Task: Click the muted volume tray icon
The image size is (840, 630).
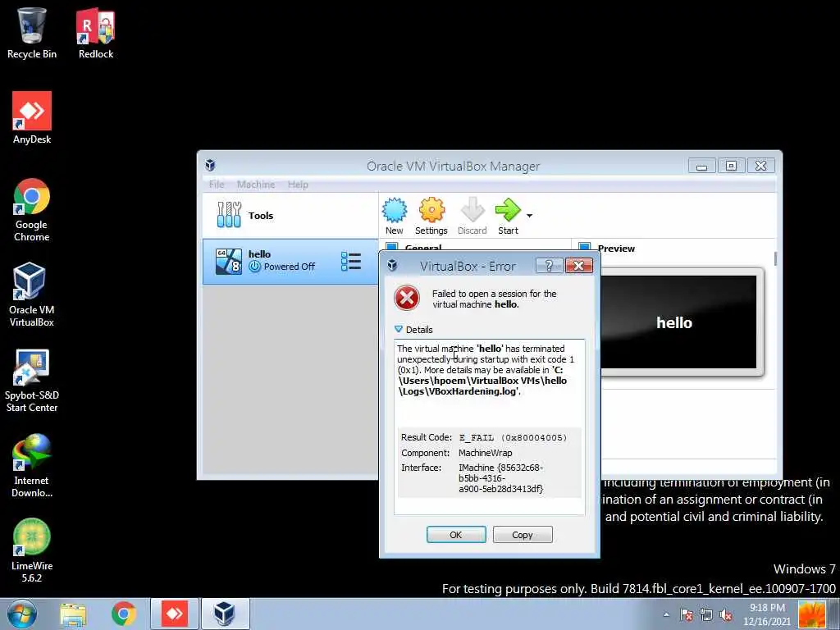Action: coord(726,614)
